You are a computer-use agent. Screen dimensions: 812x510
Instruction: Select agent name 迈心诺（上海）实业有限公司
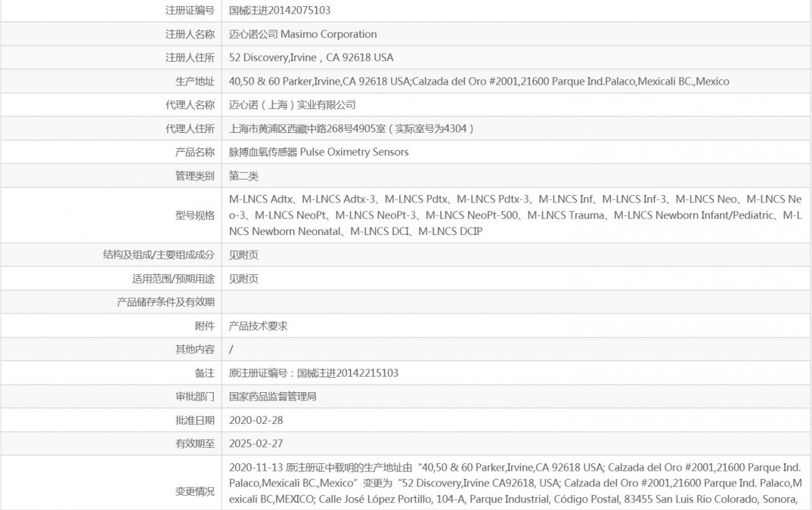292,105
